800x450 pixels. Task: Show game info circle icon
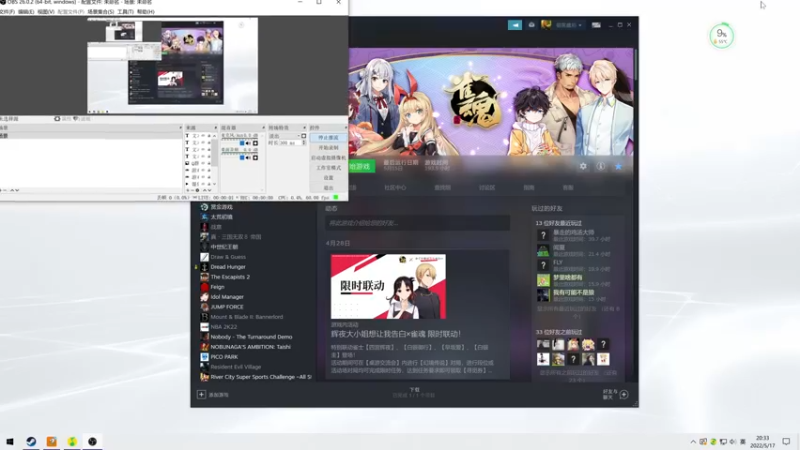[x=601, y=166]
